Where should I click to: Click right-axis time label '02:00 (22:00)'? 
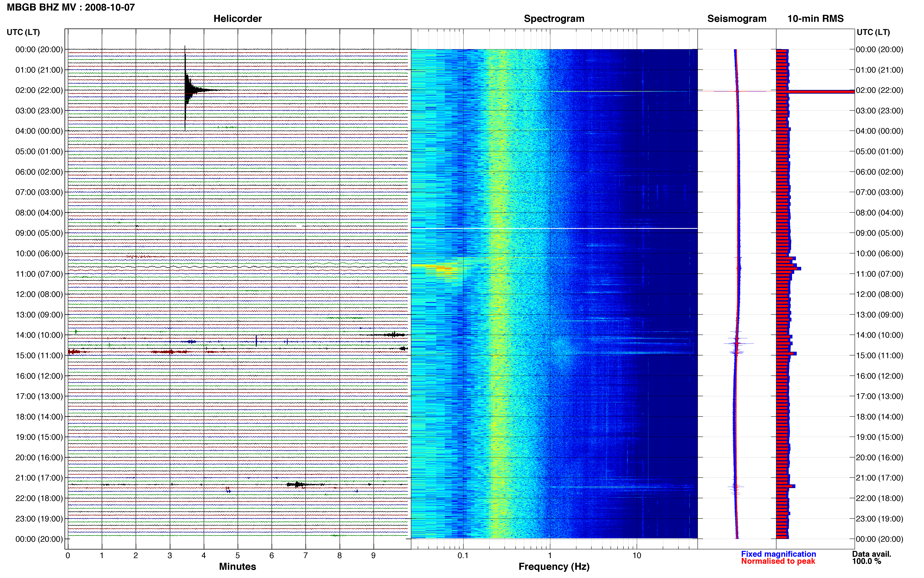point(879,90)
